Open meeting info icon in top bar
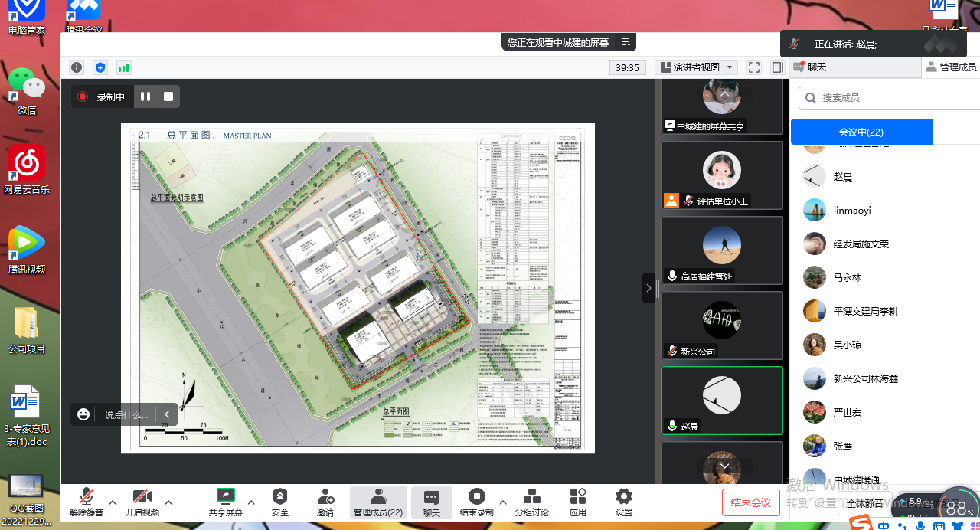Screen dimensions: 980x530 [x=77, y=67]
